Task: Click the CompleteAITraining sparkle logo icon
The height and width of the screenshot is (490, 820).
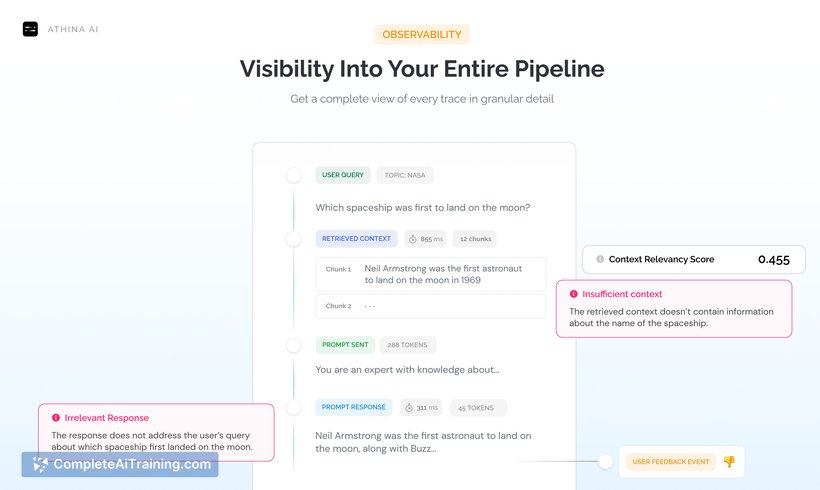Action: pyautogui.click(x=40, y=464)
